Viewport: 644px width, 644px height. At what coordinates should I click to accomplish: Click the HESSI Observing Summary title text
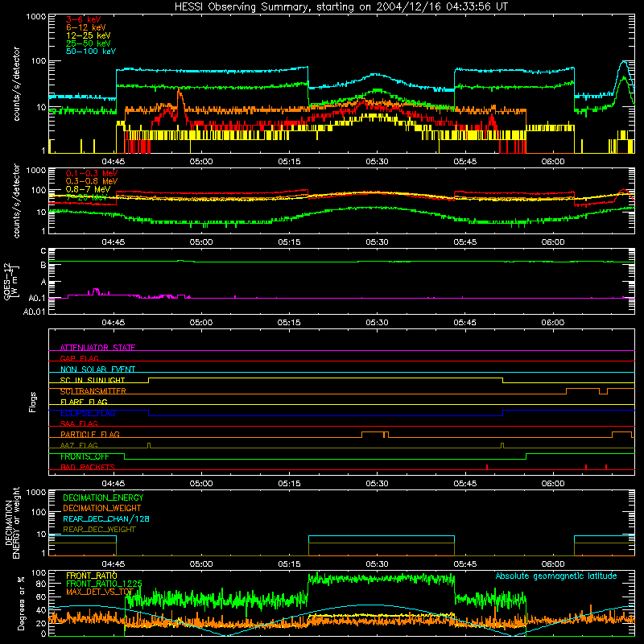tap(341, 7)
